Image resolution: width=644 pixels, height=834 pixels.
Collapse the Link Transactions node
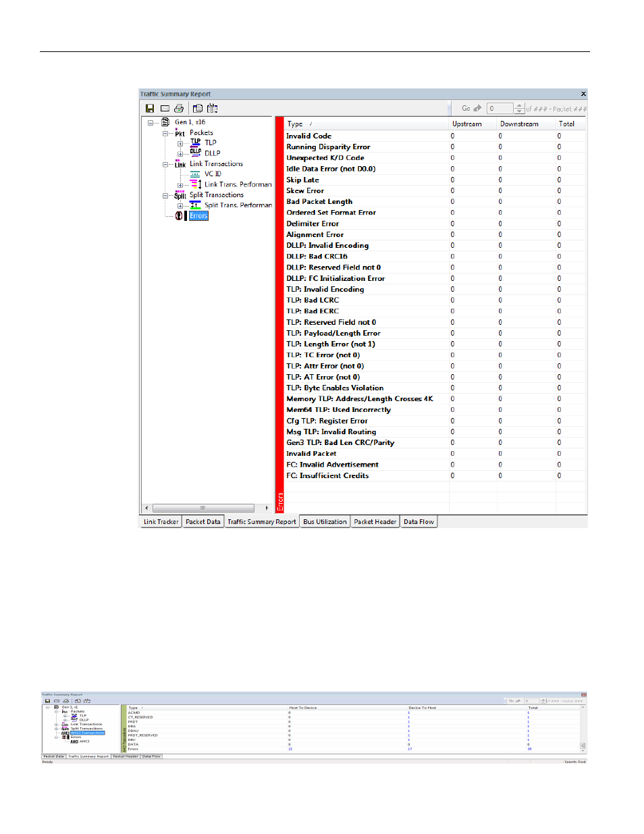point(165,165)
